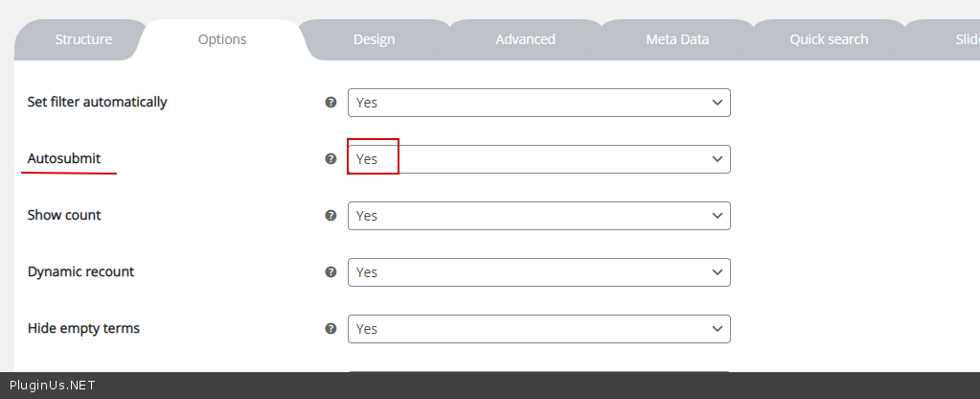The width and height of the screenshot is (980, 399).
Task: Expand the Autosubmit dropdown
Action: [538, 159]
